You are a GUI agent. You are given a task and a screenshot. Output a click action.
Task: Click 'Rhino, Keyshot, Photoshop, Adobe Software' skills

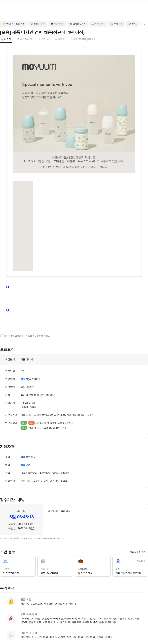(x=45, y=473)
